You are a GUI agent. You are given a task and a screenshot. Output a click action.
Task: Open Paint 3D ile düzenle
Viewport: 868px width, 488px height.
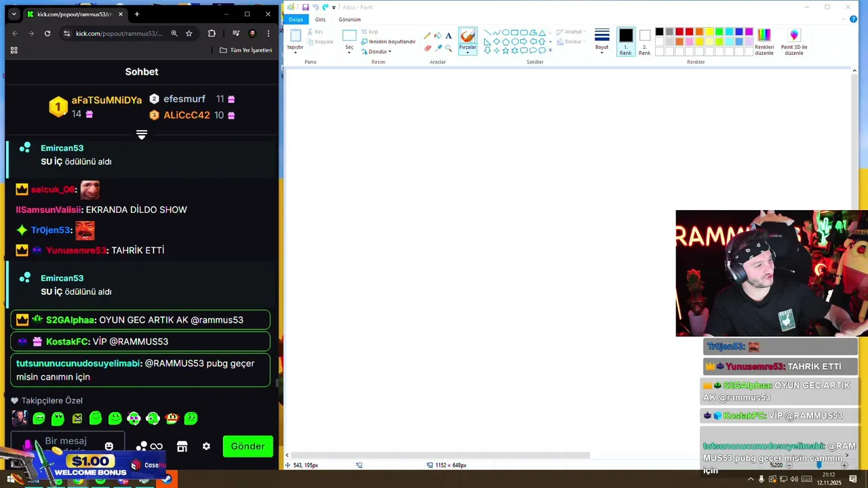tap(794, 42)
